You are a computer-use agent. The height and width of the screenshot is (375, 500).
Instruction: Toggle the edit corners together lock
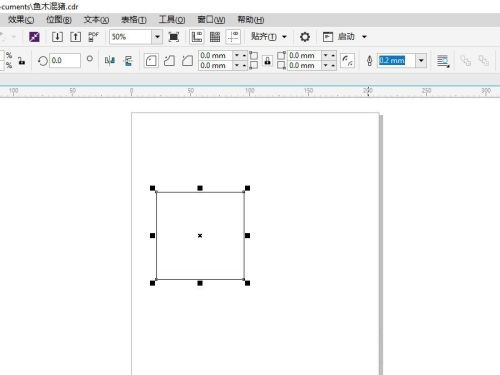pos(267,61)
